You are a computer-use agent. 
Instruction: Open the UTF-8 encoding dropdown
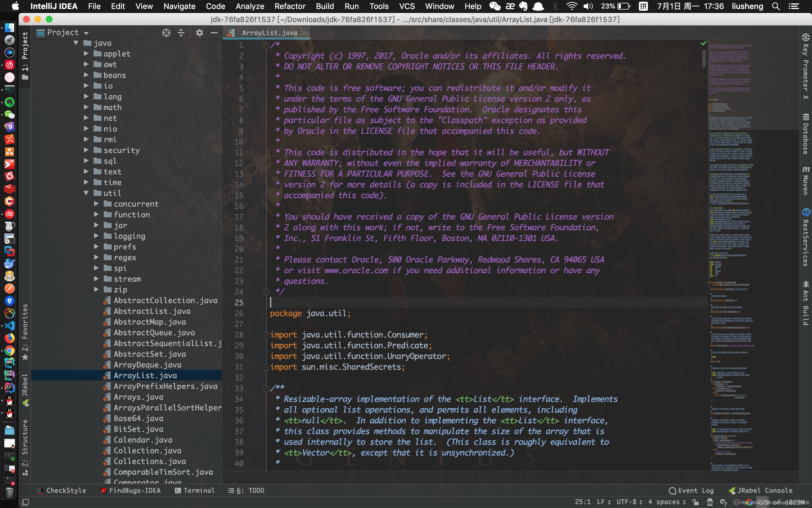click(x=630, y=502)
